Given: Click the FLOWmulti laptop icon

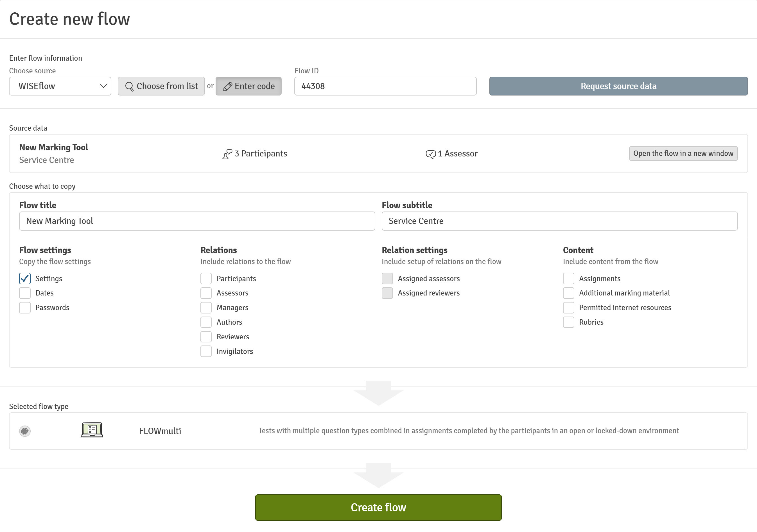Looking at the screenshot, I should coord(92,430).
